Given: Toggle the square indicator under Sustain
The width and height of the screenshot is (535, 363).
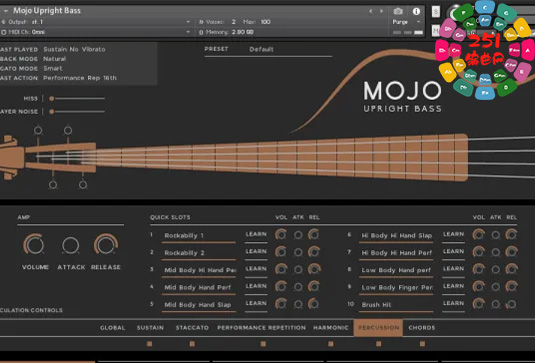Looking at the screenshot, I should [x=149, y=344].
